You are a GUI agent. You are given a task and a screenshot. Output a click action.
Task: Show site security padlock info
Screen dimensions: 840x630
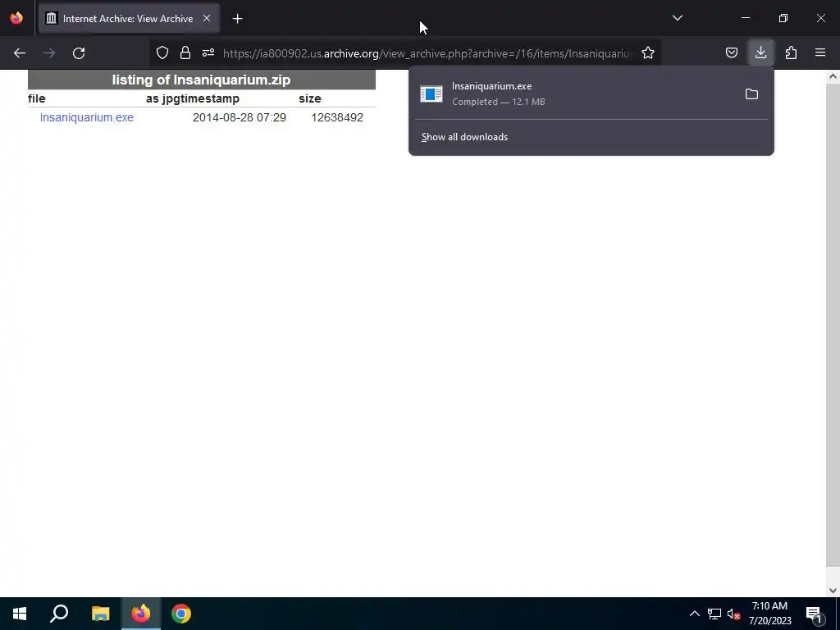coord(185,52)
